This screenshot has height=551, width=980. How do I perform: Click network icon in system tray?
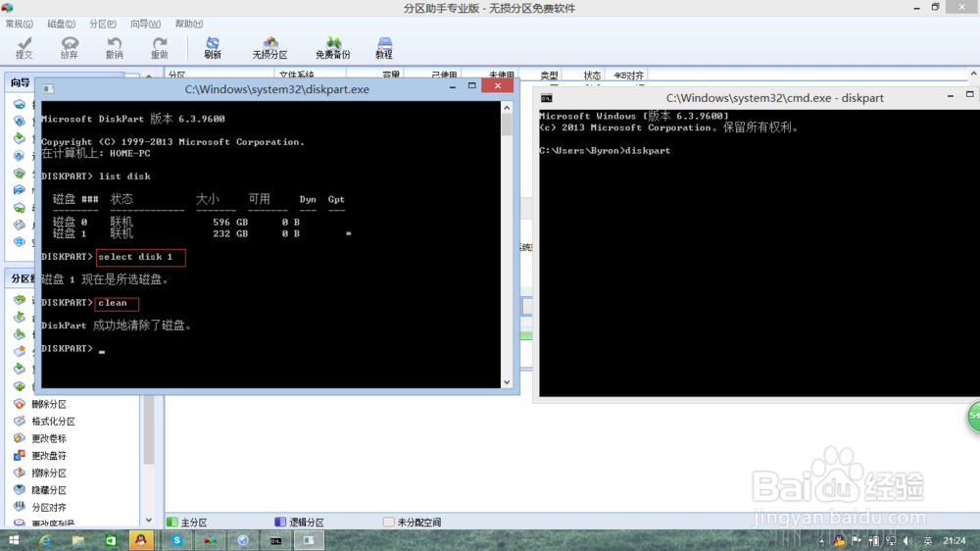point(891,541)
